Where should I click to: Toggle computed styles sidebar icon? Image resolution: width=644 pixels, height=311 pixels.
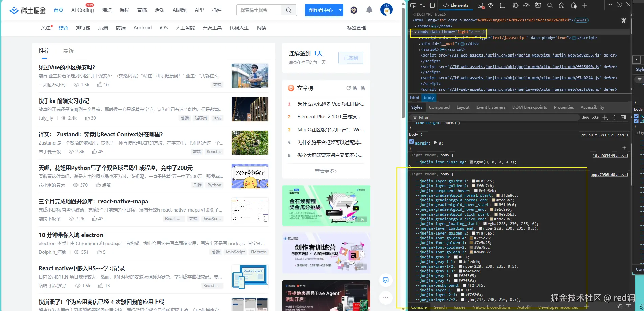point(623,118)
